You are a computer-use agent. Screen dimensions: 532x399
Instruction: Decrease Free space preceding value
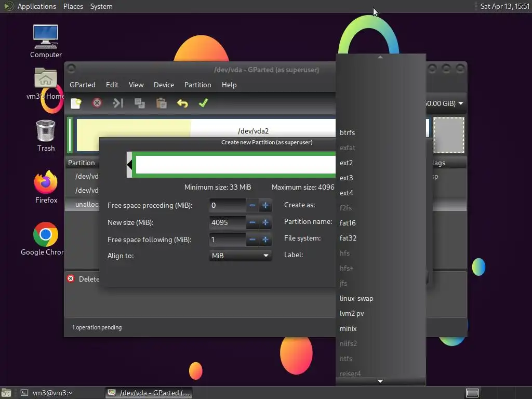[x=252, y=205]
